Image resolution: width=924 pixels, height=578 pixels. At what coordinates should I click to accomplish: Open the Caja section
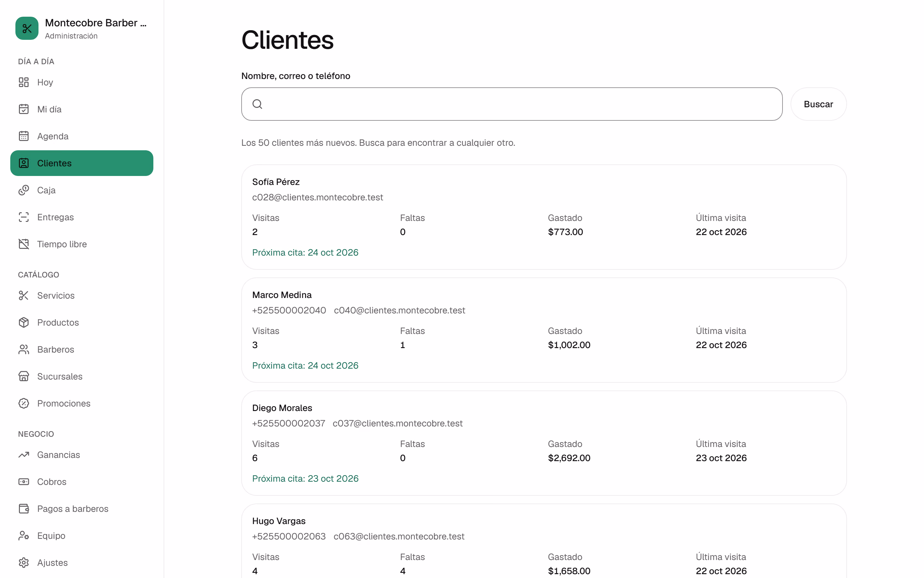coord(82,190)
